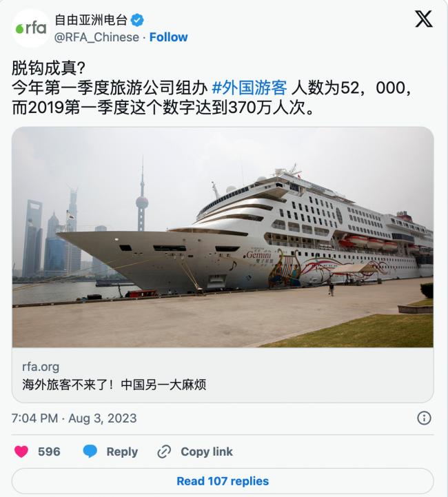Open Read 107 replies
The width and height of the screenshot is (448, 497).
[x=223, y=481]
